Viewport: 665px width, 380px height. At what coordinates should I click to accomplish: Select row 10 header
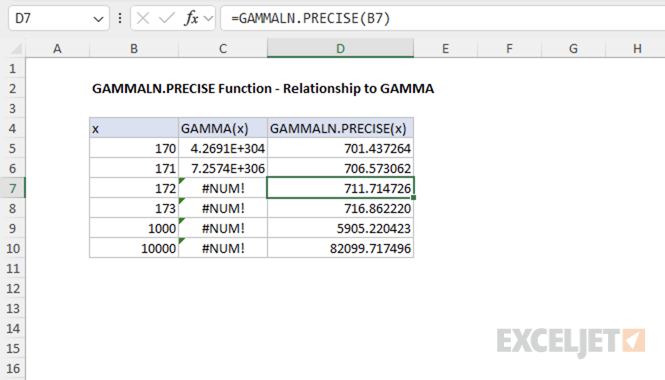click(x=13, y=248)
